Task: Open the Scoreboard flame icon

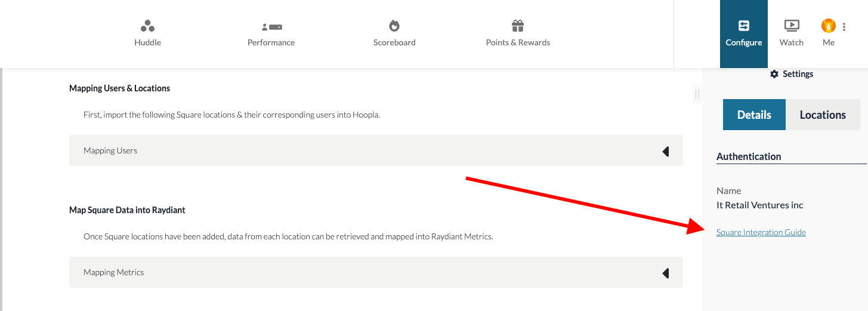Action: pos(394,26)
